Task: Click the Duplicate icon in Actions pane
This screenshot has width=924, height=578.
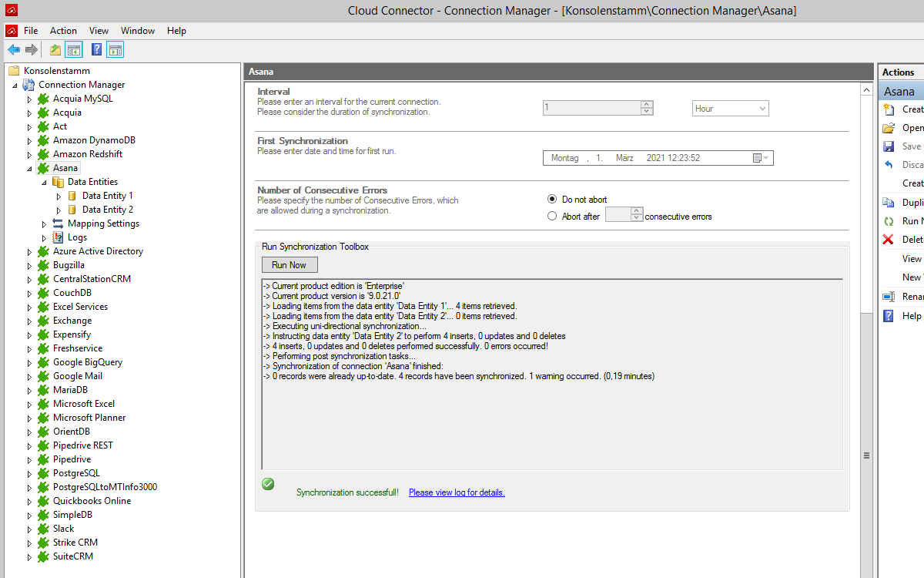Action: 888,203
